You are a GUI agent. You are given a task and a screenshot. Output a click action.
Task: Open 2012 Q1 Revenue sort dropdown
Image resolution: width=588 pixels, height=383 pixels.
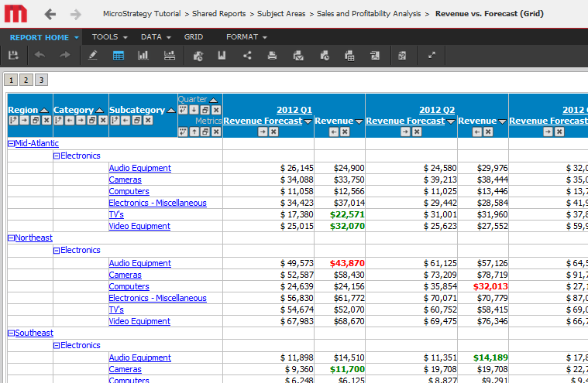pyautogui.click(x=359, y=121)
